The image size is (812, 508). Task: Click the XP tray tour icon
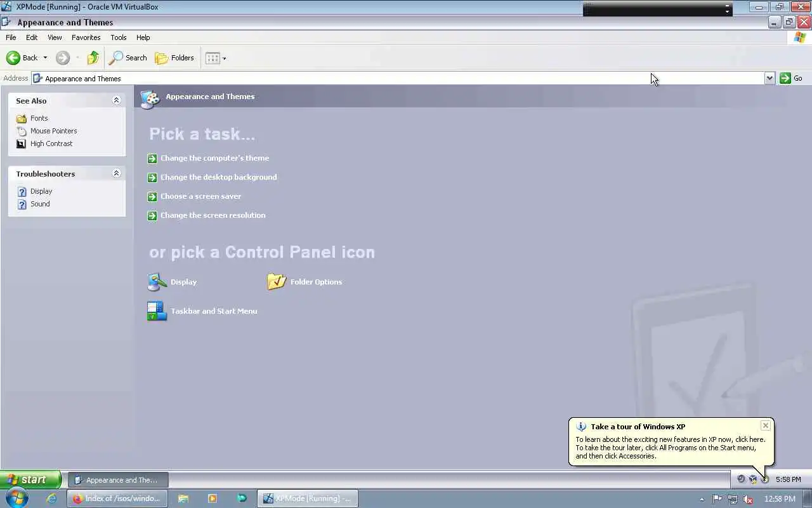[x=765, y=479]
